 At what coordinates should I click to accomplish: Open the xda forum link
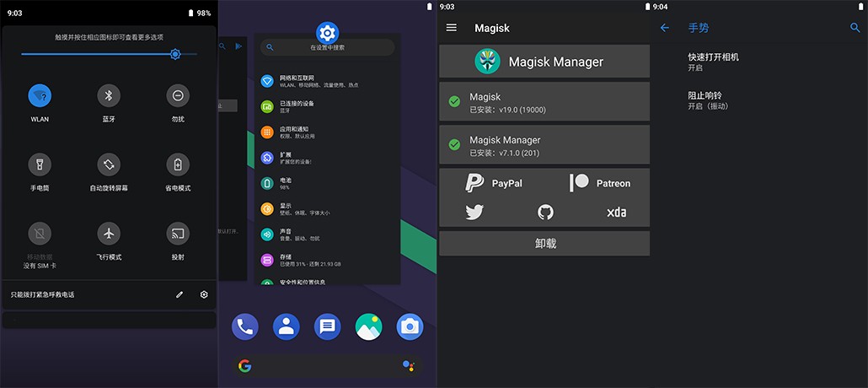tap(616, 212)
